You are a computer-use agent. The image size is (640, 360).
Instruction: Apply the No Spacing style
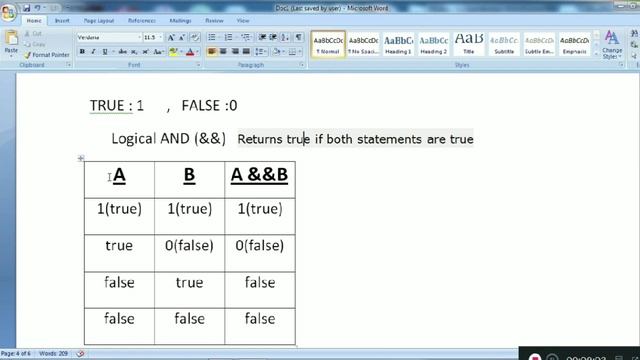click(363, 44)
